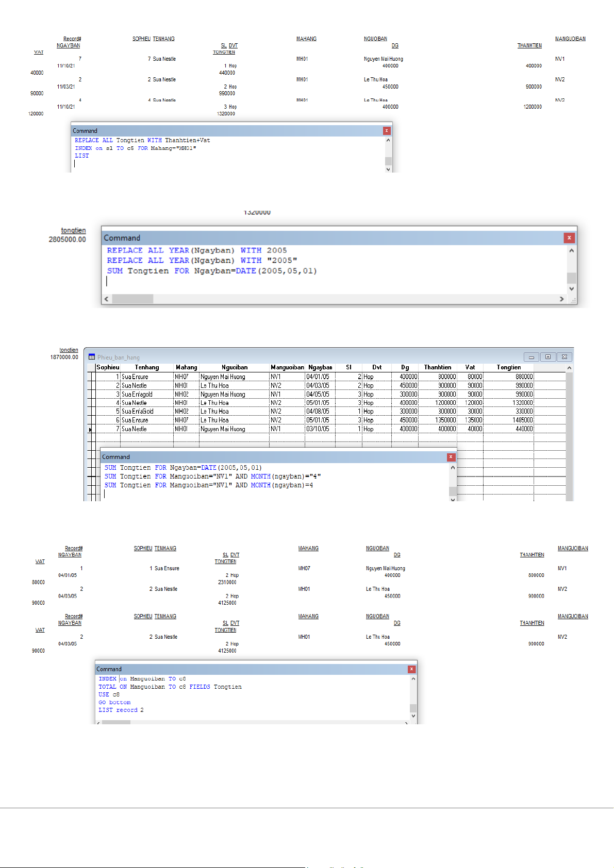Close the Command window with INDEX on sl
The width and height of the screenshot is (614, 868).
point(387,131)
